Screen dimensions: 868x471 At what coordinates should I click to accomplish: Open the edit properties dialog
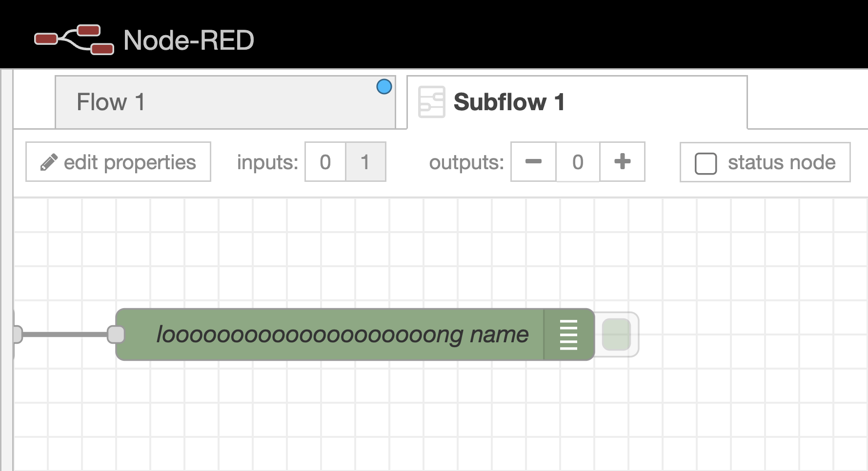pos(117,162)
